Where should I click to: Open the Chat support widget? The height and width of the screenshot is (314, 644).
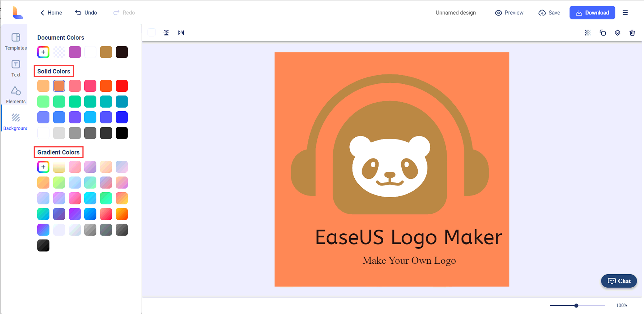coord(619,281)
